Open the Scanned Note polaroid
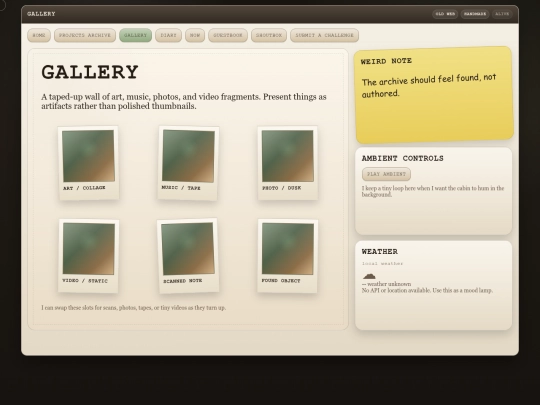This screenshot has width=540, height=405. point(188,256)
